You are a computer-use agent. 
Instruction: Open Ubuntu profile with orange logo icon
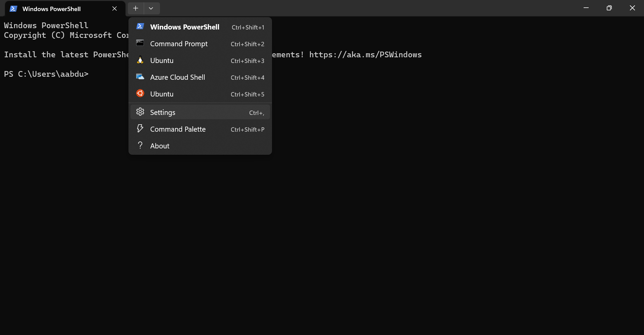coord(140,93)
